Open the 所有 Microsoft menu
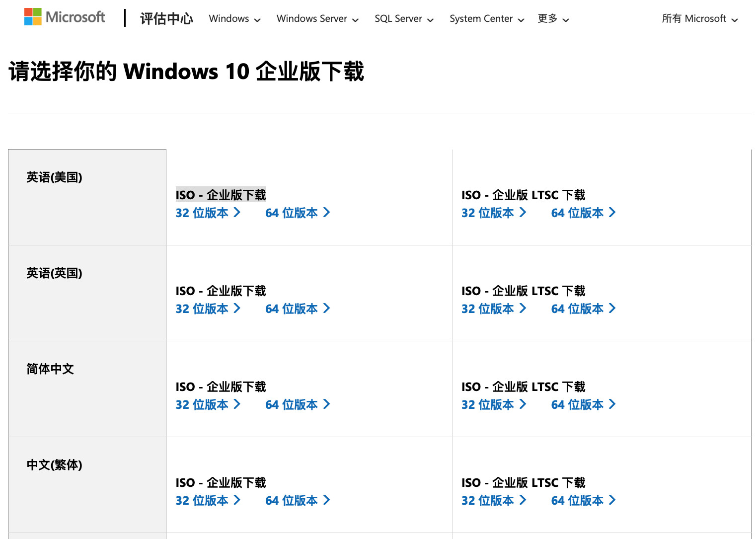 pos(700,19)
